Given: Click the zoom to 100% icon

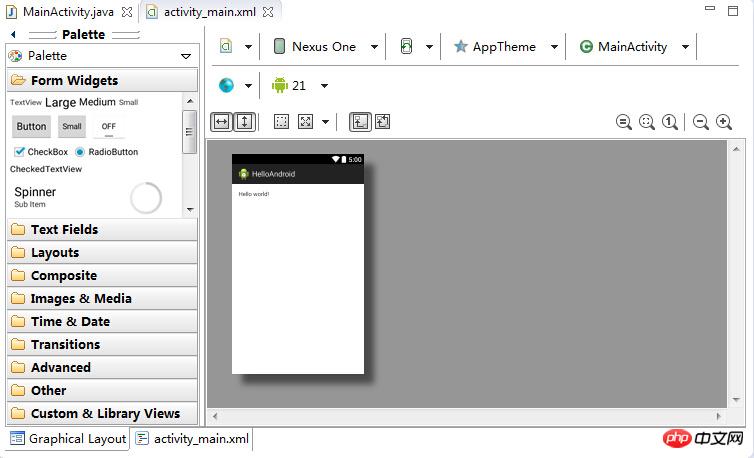Looking at the screenshot, I should 669,122.
